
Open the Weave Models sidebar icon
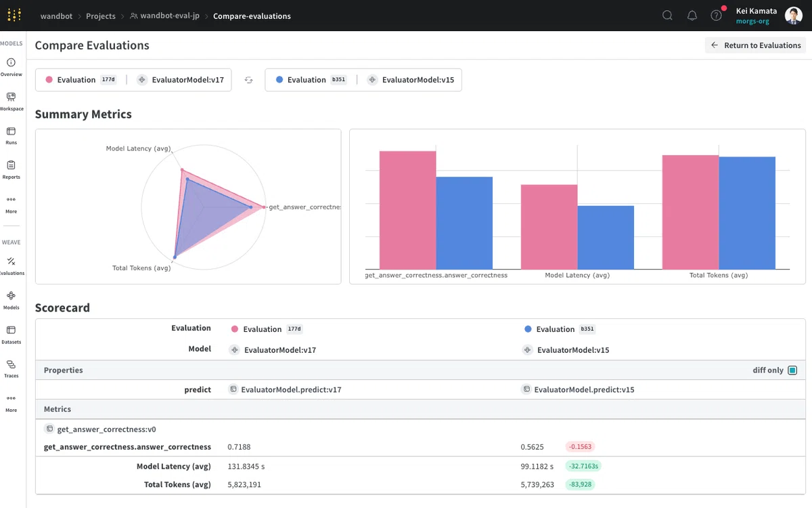coord(11,300)
